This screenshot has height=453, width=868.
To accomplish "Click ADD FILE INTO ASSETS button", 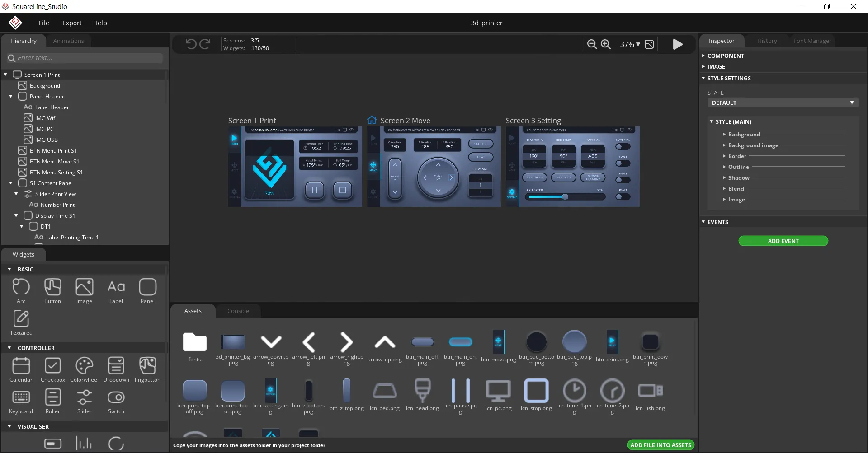I will 660,445.
